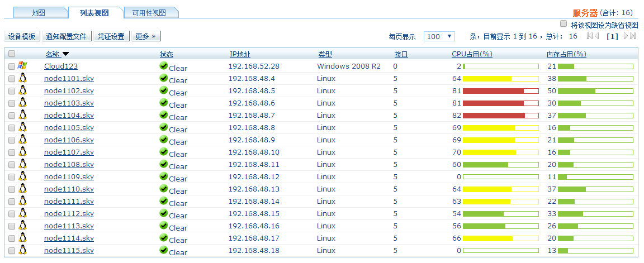Image resolution: width=644 pixels, height=263 pixels.
Task: Tick the checkbox for node1103.sky row
Action: pyautogui.click(x=12, y=103)
